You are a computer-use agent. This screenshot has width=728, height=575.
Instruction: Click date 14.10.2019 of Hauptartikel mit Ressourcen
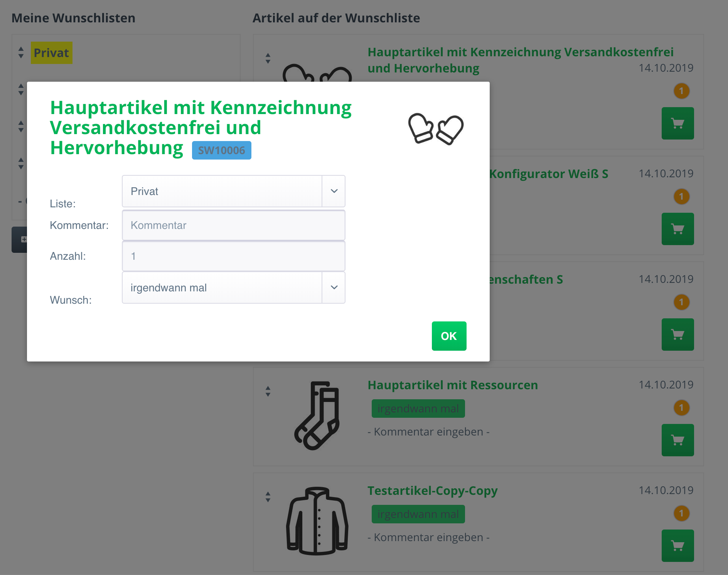click(666, 385)
